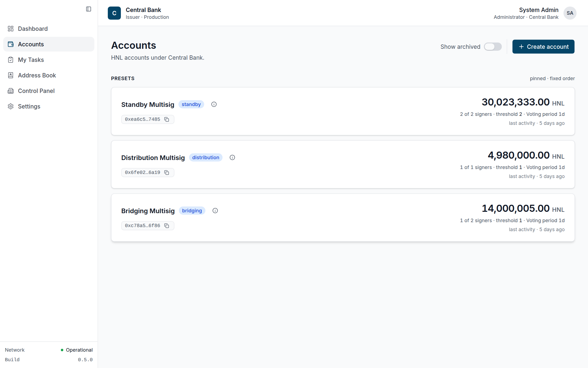The height and width of the screenshot is (368, 588).
Task: Open the Distribution Multisig account card
Action: pyautogui.click(x=343, y=164)
